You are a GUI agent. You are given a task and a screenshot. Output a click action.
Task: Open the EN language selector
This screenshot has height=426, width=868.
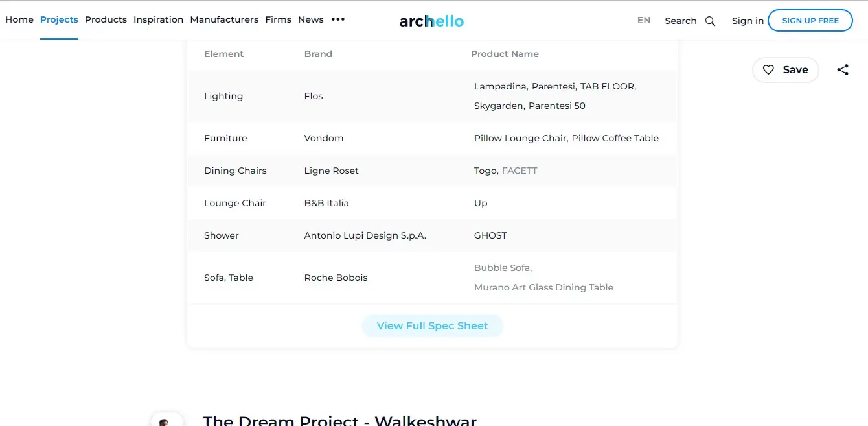click(x=644, y=20)
